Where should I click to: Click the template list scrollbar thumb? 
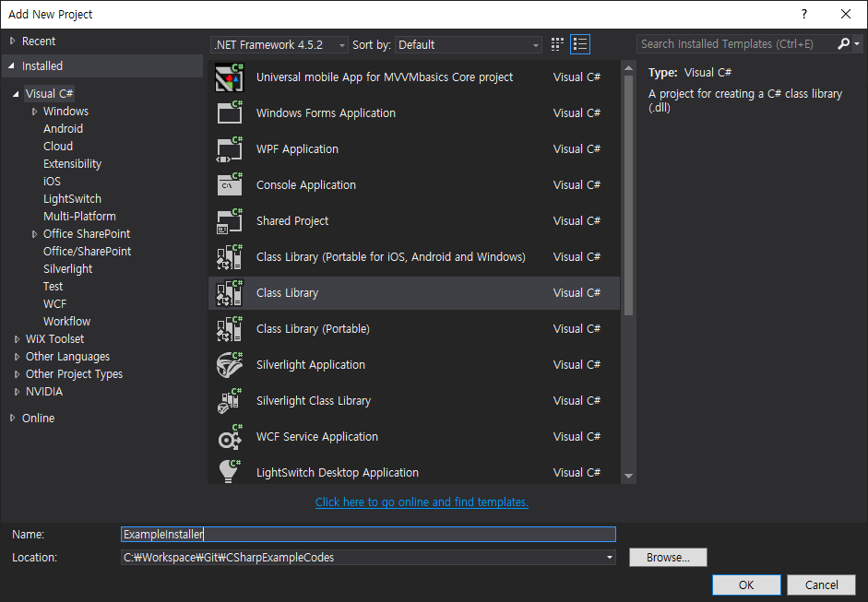coord(628,195)
